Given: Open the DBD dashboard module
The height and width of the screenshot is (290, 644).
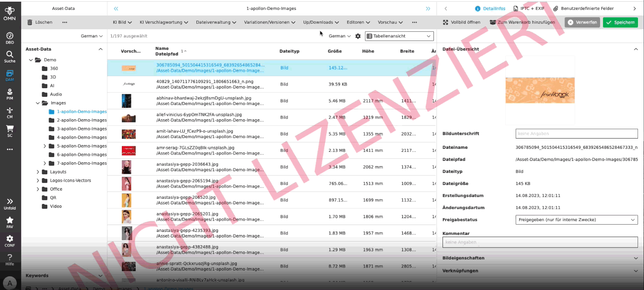Looking at the screenshot, I should pyautogui.click(x=9, y=38).
